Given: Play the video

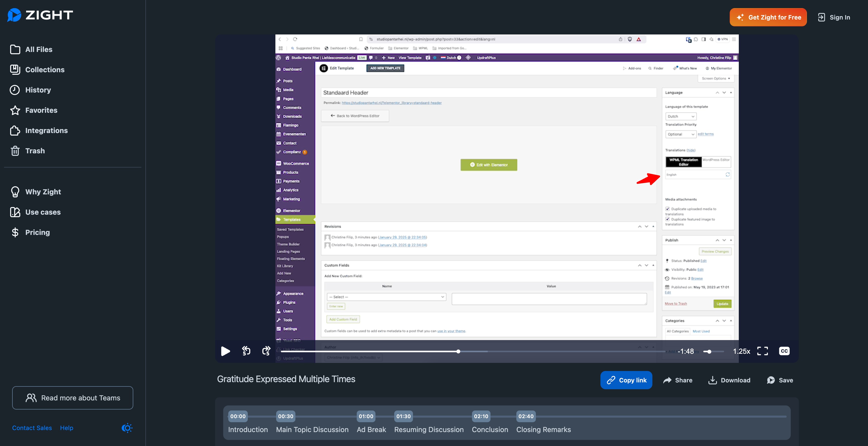Looking at the screenshot, I should click(x=225, y=351).
